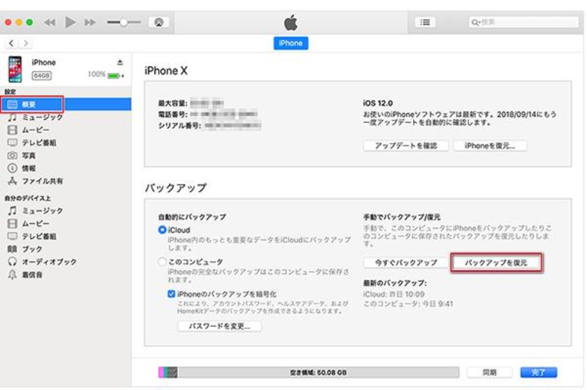Adjust the volume slider knob

123,23
